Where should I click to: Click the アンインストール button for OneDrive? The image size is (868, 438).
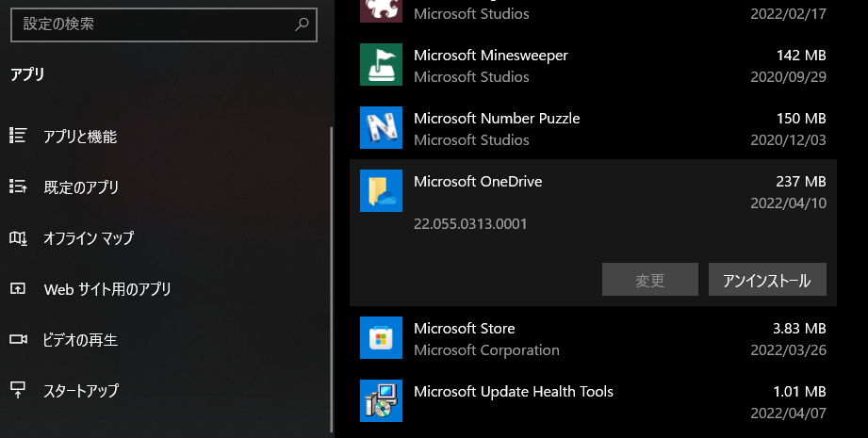coord(767,279)
